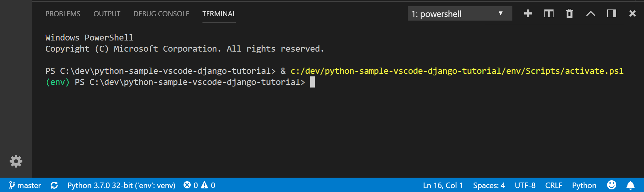Synchronize changes with sync icon
The height and width of the screenshot is (192, 644).
tap(54, 185)
